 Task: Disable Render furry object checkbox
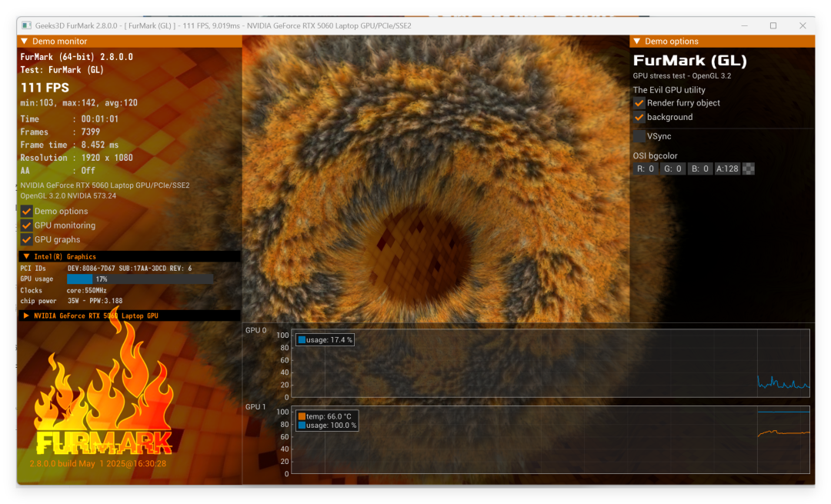(639, 103)
